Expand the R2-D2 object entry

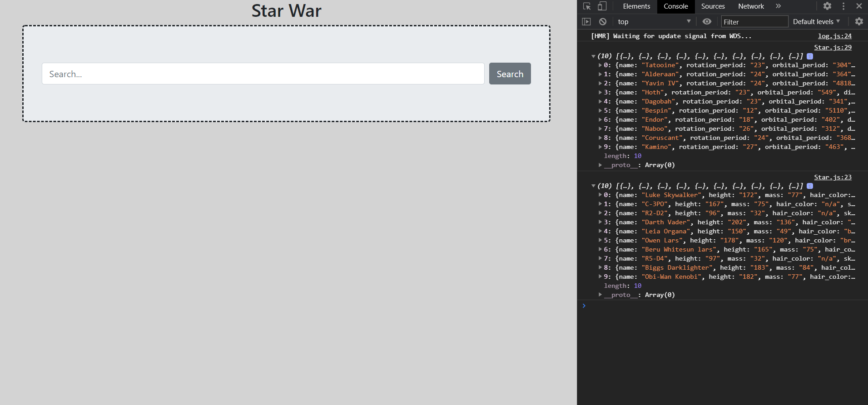coord(600,213)
